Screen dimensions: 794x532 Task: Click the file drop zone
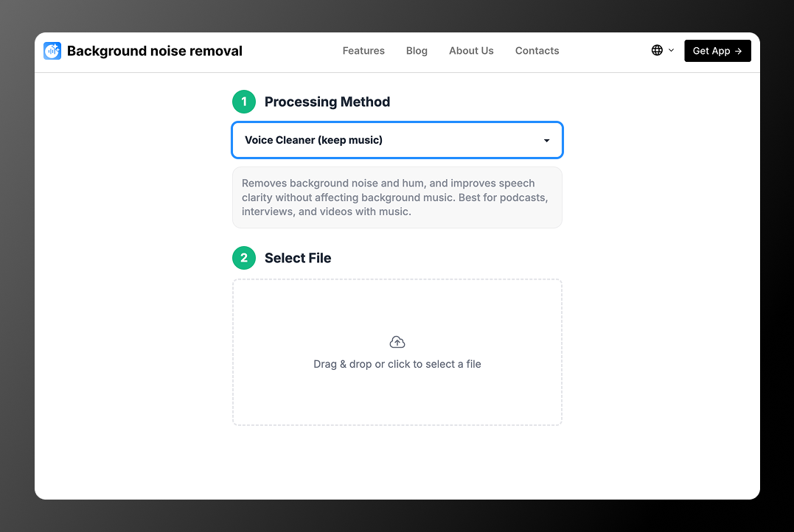point(397,352)
